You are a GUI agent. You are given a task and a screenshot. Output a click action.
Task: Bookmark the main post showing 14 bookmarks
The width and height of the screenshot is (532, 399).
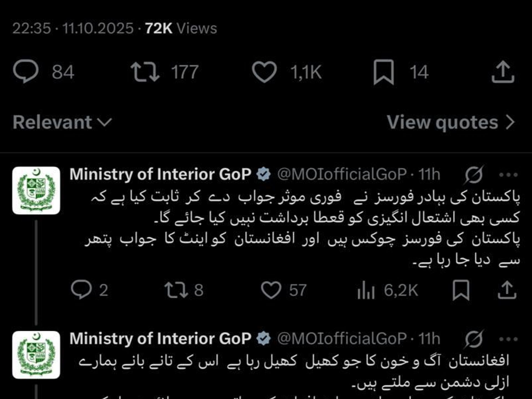coord(383,72)
